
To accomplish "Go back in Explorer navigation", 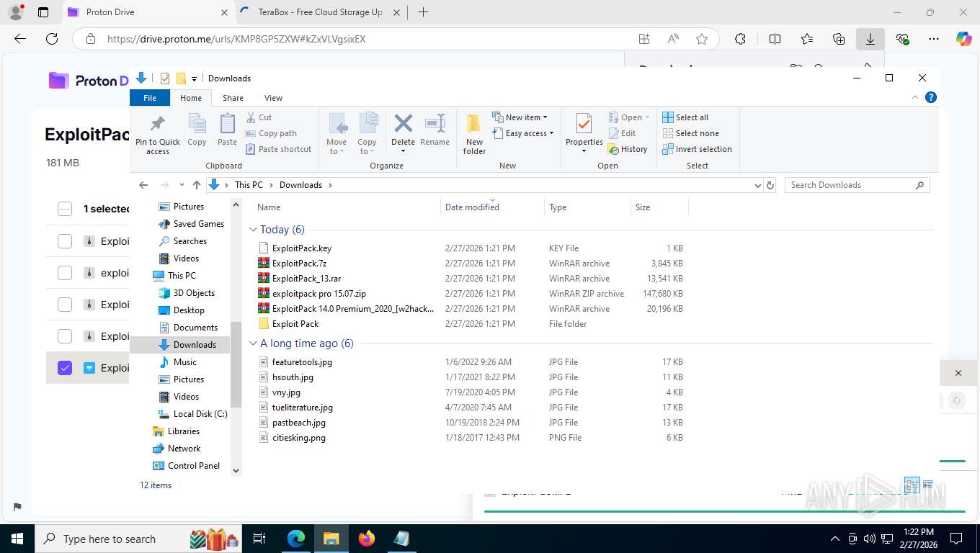I will pyautogui.click(x=143, y=185).
